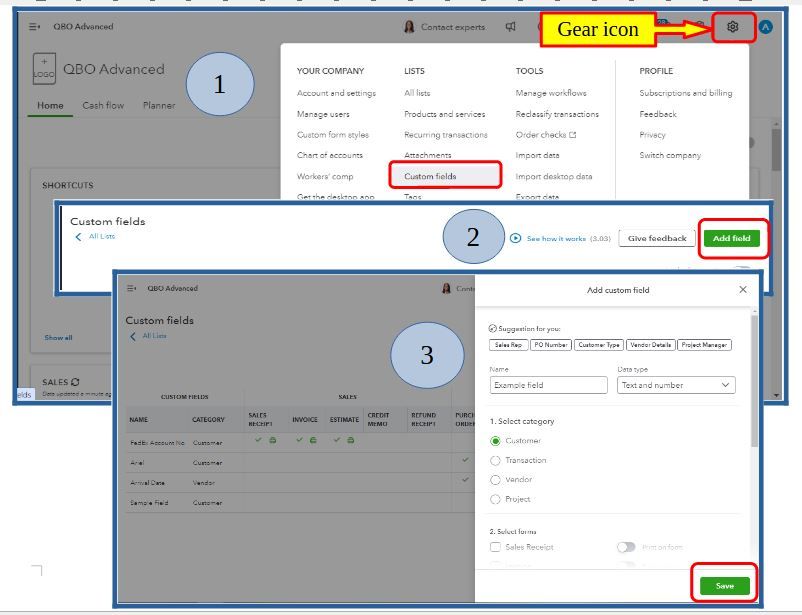The height and width of the screenshot is (615, 802).
Task: Open Products and services
Action: (x=444, y=114)
